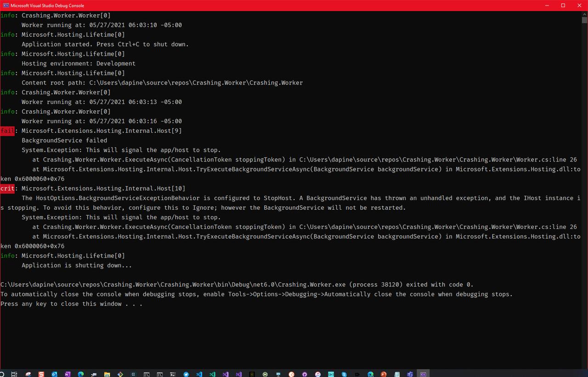Open Windows search circle on taskbar

coord(2,374)
